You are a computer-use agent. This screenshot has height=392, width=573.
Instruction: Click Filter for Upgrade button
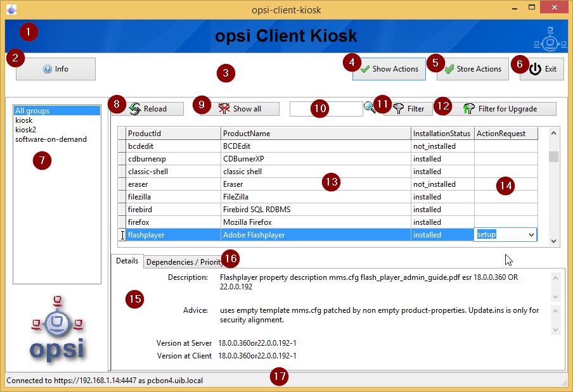click(x=499, y=109)
